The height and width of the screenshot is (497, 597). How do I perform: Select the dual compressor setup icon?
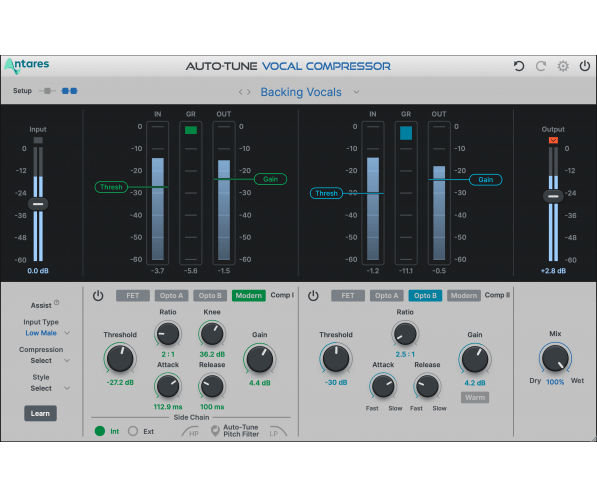tap(69, 91)
